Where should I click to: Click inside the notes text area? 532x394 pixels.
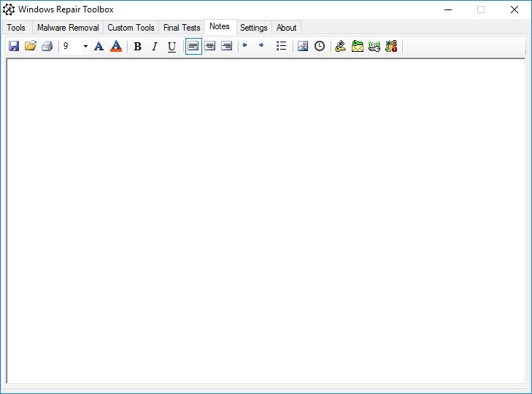(x=266, y=221)
